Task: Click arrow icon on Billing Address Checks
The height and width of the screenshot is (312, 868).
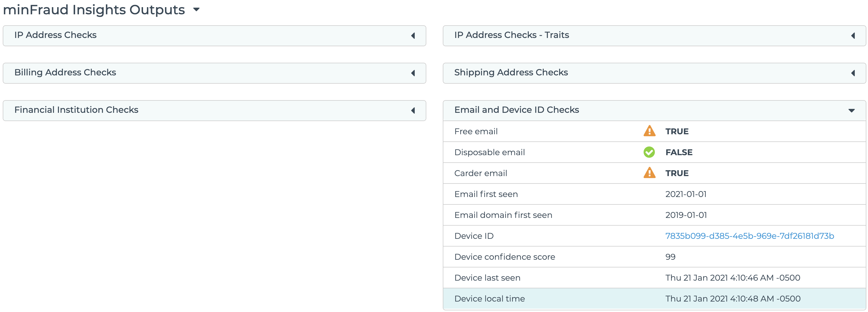Action: point(413,73)
